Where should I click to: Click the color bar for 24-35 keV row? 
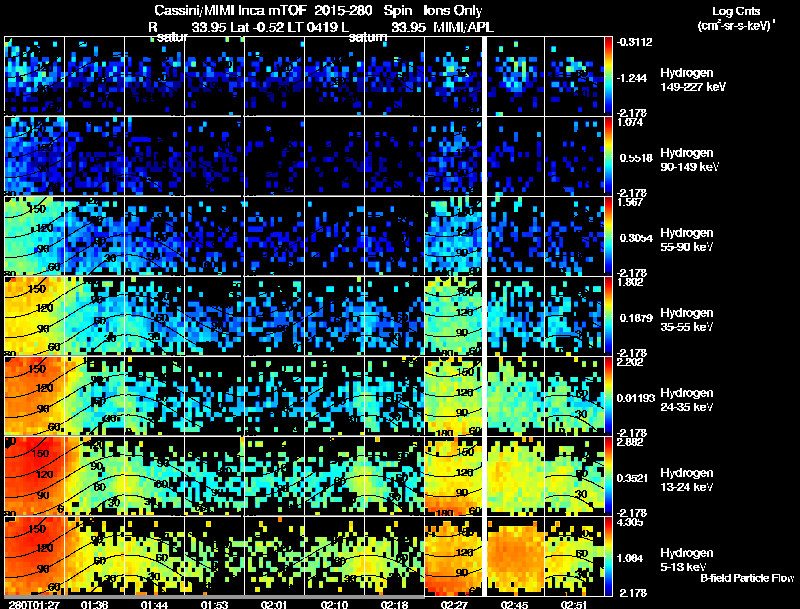pyautogui.click(x=608, y=396)
